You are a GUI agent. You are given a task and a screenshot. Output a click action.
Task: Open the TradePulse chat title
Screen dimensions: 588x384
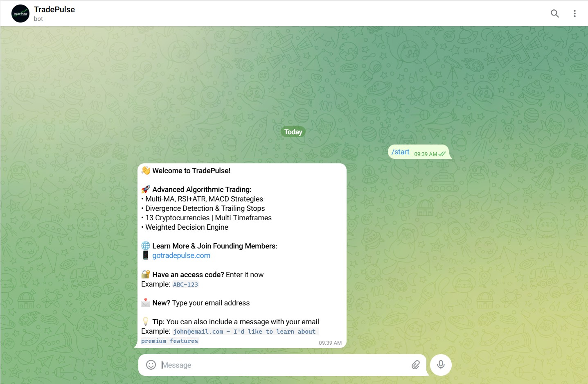coord(54,9)
